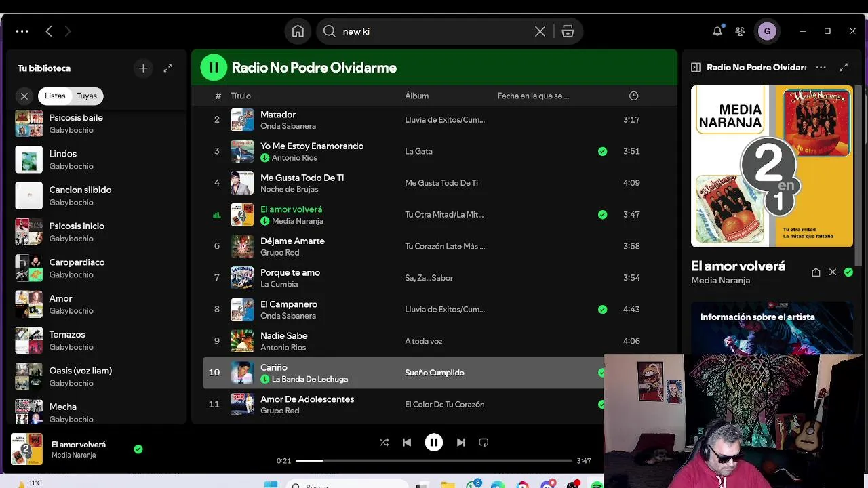Go back with the left arrow
The height and width of the screenshot is (488, 868).
click(x=49, y=31)
